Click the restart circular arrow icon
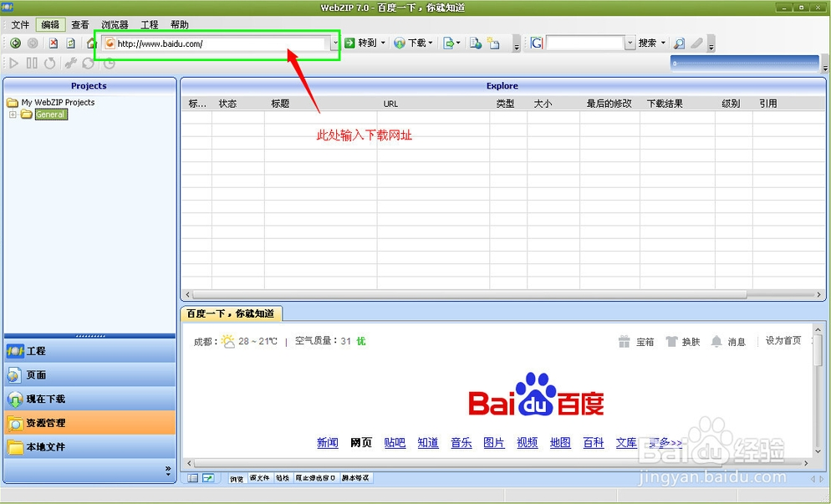The height and width of the screenshot is (504, 831). 50,64
